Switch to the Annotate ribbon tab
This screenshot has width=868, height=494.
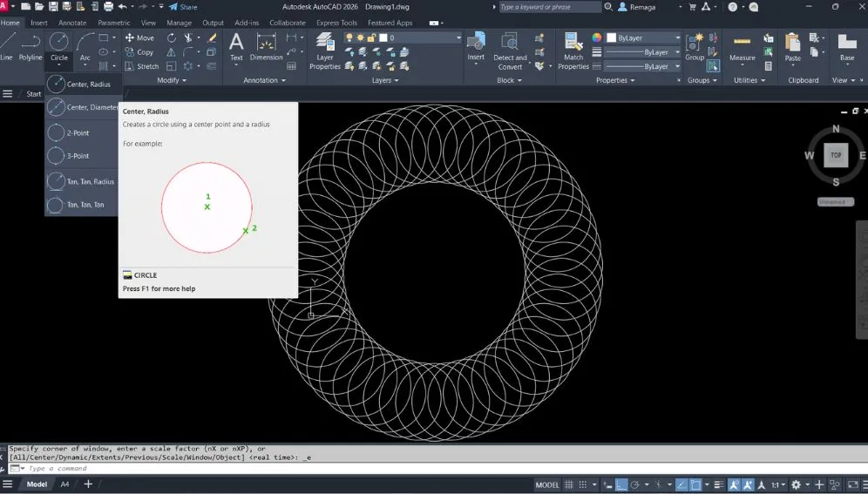[72, 23]
